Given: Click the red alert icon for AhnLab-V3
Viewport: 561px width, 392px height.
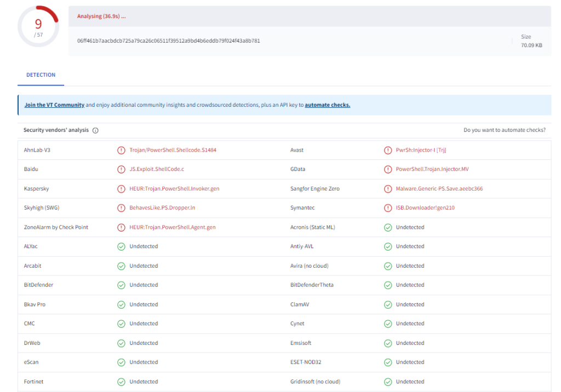Looking at the screenshot, I should pyautogui.click(x=121, y=150).
